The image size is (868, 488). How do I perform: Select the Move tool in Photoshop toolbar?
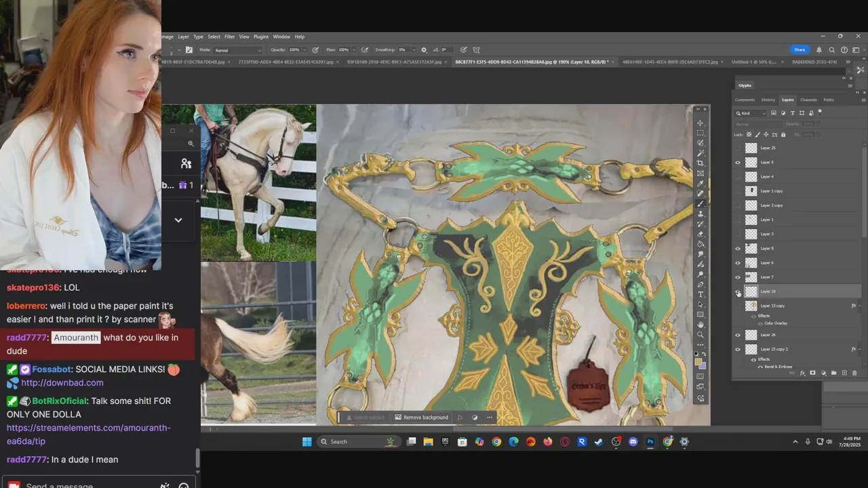click(701, 123)
